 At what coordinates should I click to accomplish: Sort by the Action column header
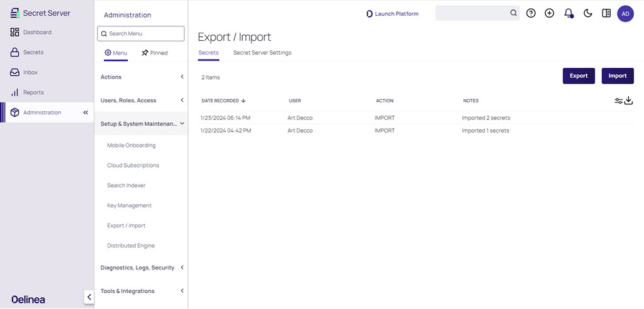tap(384, 101)
